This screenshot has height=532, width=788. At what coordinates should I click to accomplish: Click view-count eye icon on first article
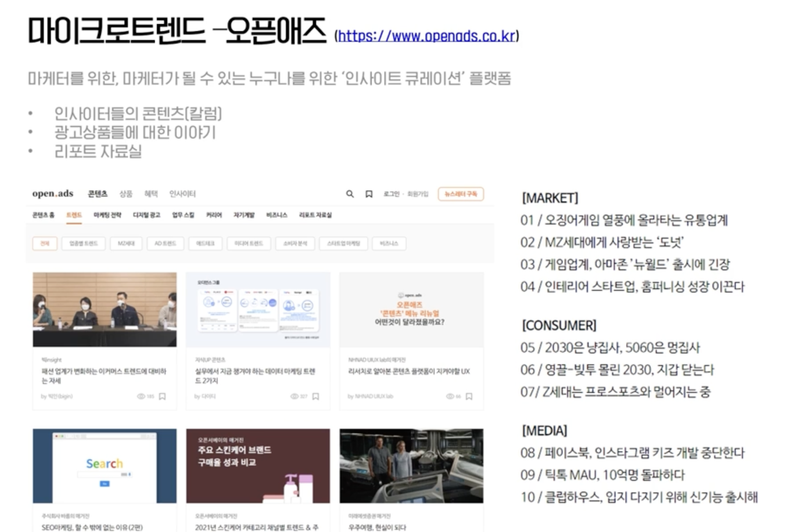[x=141, y=396]
